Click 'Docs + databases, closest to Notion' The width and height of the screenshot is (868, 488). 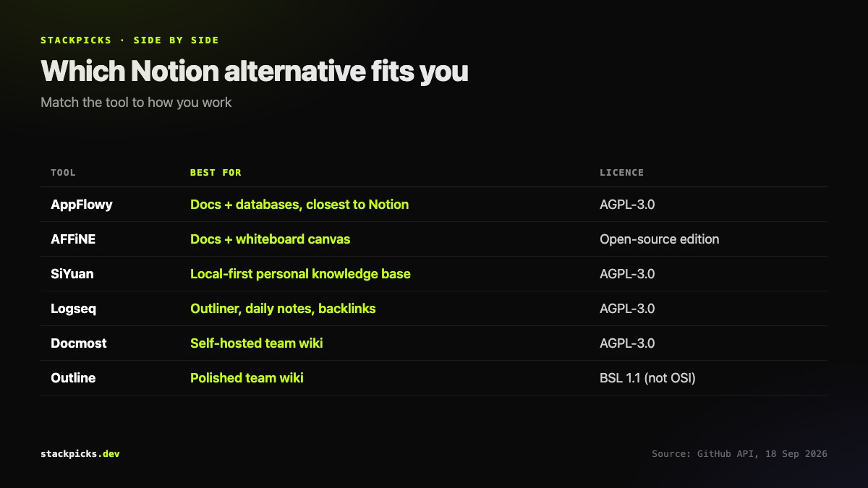299,205
